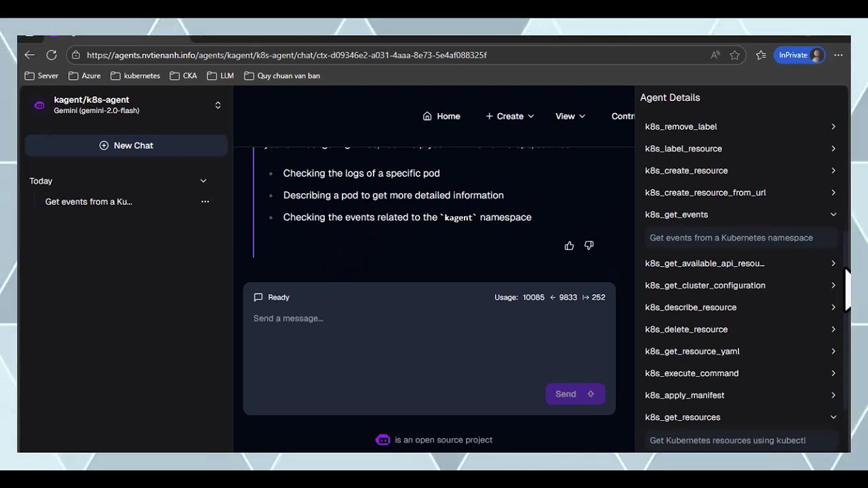Open the Quy chuan van ban bookmarks folder

pos(282,76)
